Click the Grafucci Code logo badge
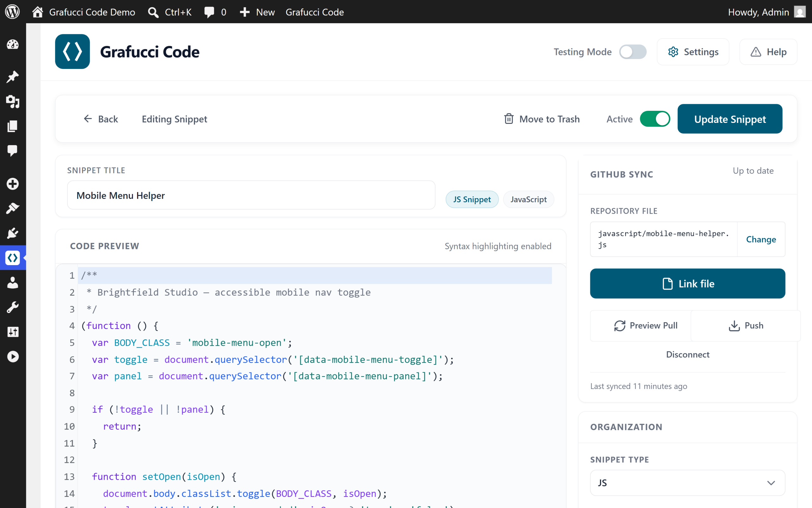Viewport: 812px width, 508px height. tap(72, 51)
